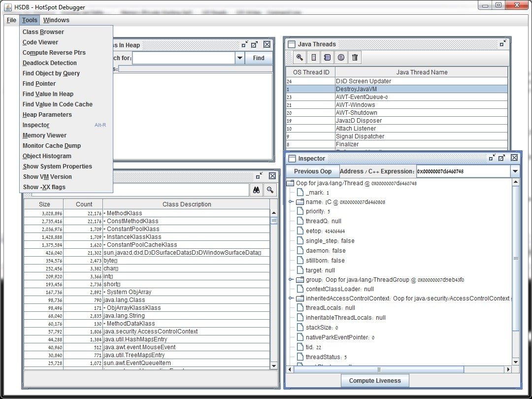Select the AWT-EventQueue-0 thread row
532x399 pixels.
pyautogui.click(x=397, y=97)
